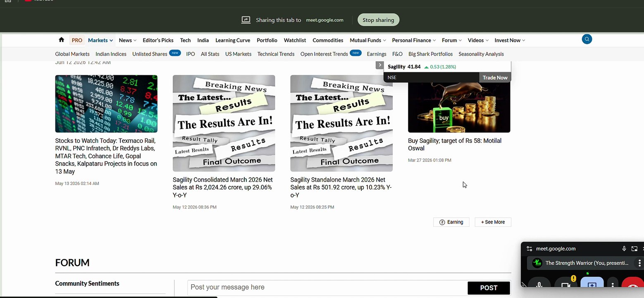Click the Community Sentiments heading
644x298 pixels.
point(87,284)
